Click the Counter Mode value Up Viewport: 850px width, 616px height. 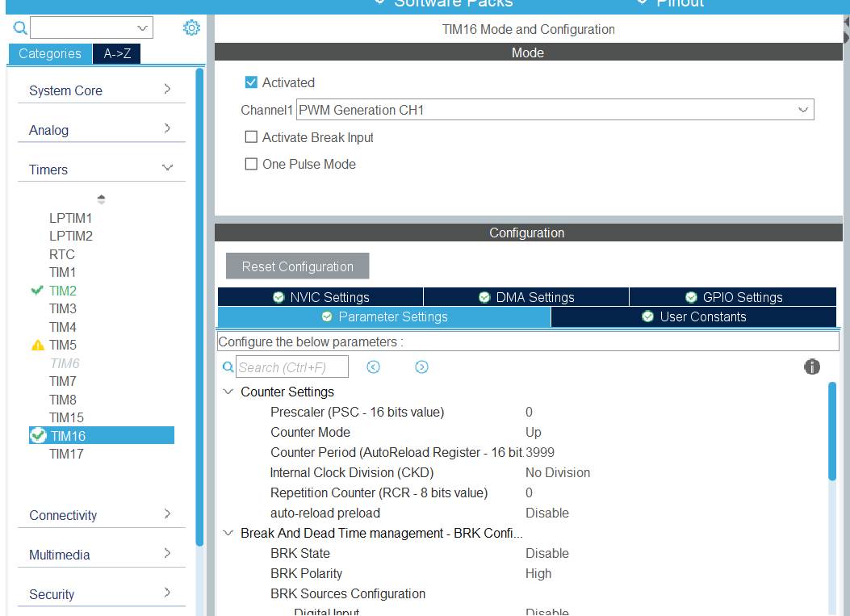(533, 432)
